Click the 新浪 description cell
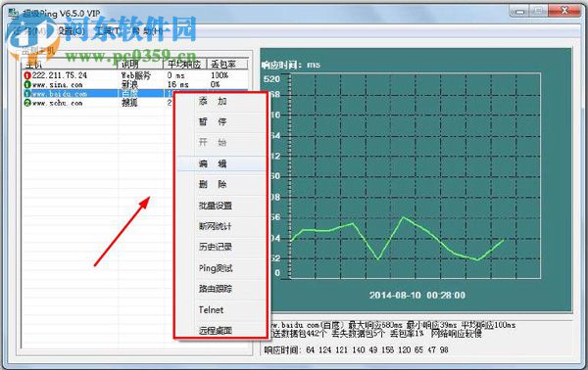This screenshot has height=370, width=588. [x=129, y=85]
